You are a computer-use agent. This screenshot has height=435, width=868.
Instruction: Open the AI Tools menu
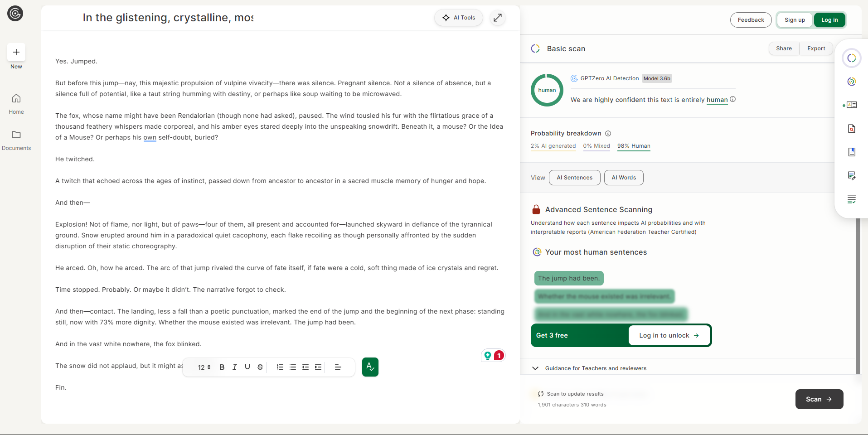click(x=459, y=18)
